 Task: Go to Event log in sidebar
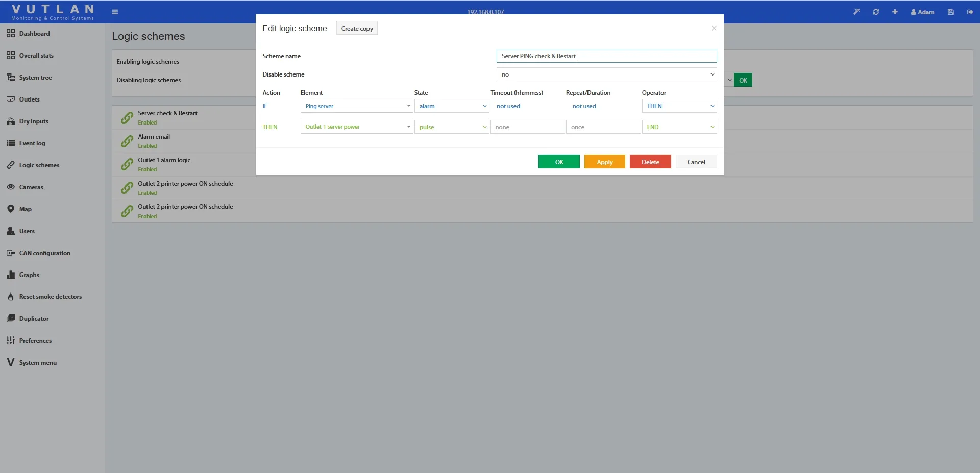coord(32,143)
